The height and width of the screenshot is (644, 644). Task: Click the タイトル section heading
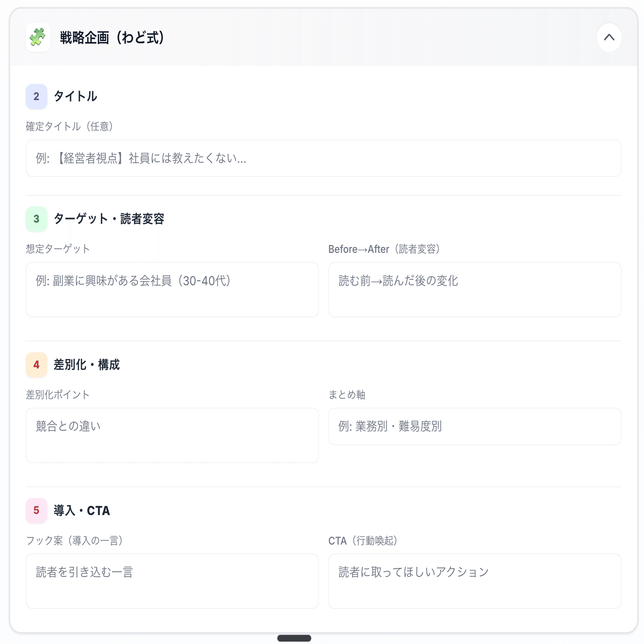pos(75,97)
